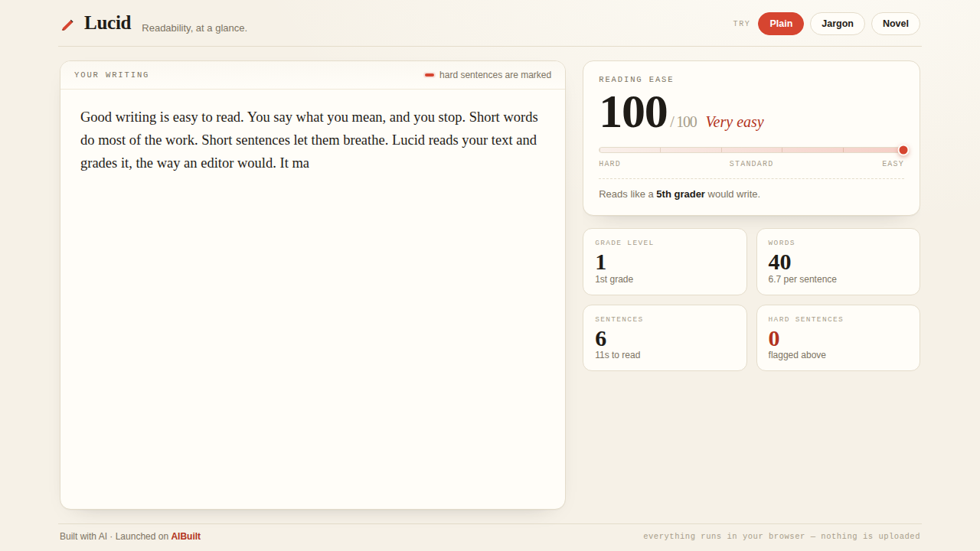Image resolution: width=980 pixels, height=551 pixels.
Task: Click the 'everything runs in your browser' footer note
Action: tap(782, 536)
